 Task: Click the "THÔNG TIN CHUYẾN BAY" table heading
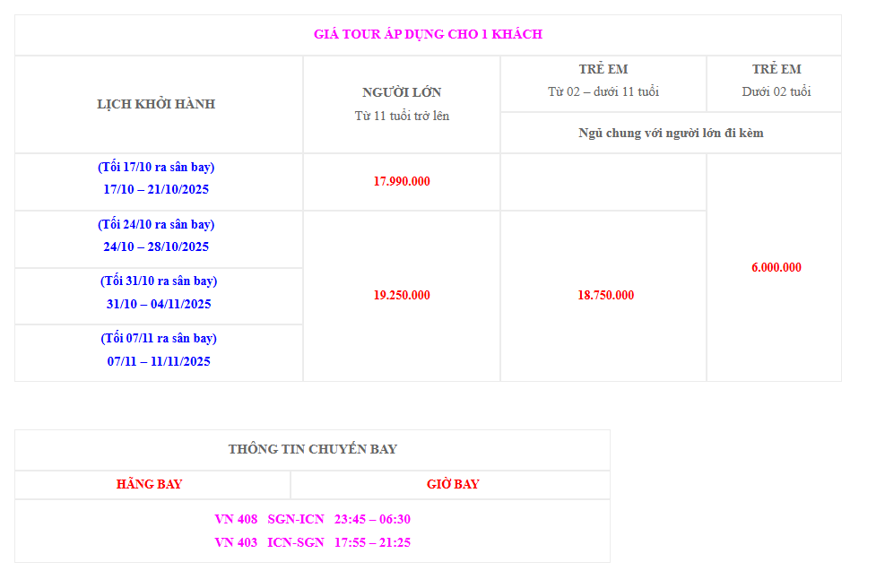[x=312, y=449]
